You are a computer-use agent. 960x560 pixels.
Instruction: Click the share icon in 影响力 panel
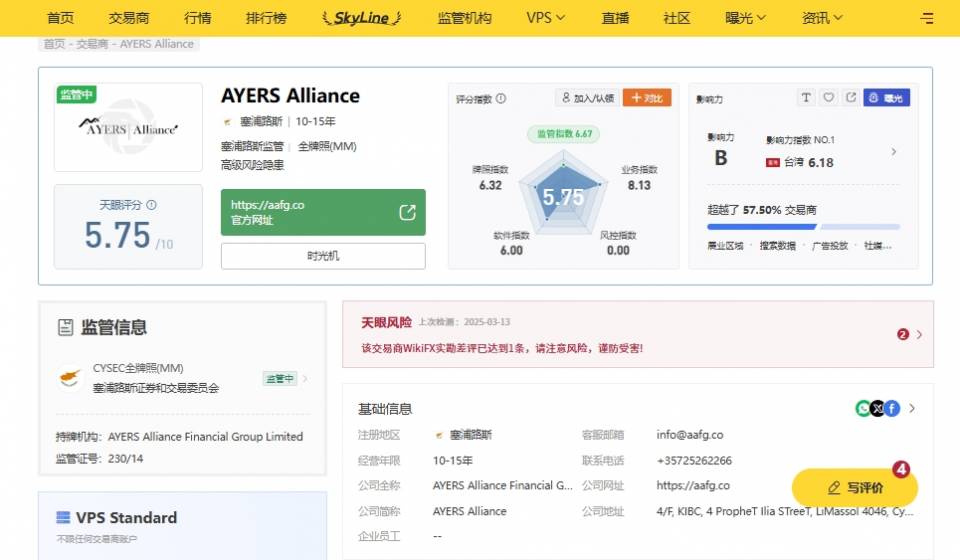click(x=851, y=97)
